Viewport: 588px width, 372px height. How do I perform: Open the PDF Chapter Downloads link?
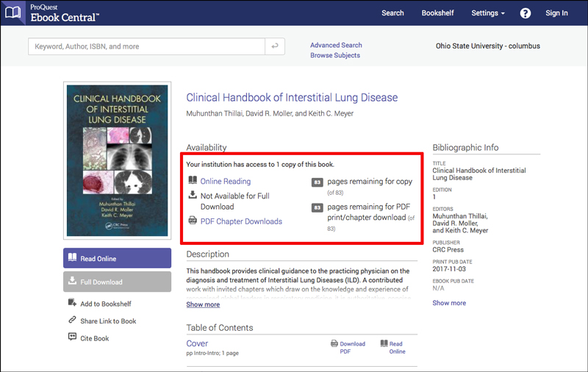[241, 221]
